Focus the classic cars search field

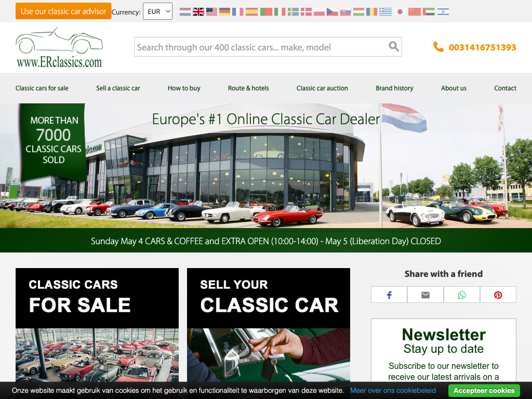(x=260, y=47)
